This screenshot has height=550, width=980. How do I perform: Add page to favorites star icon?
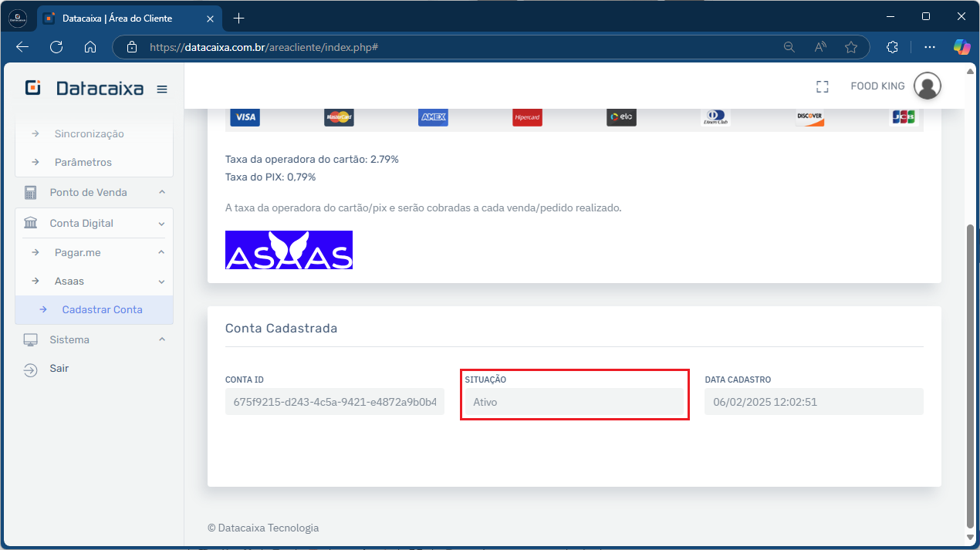click(851, 47)
